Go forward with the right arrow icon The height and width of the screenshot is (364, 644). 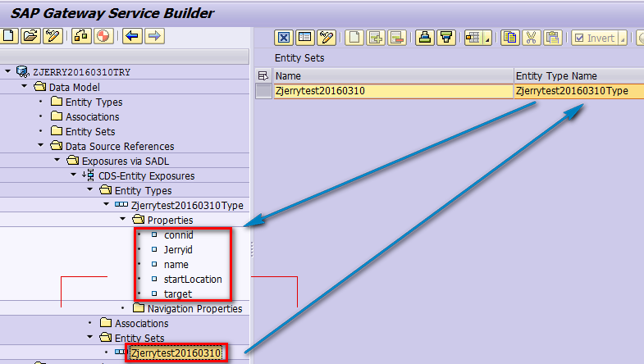(x=154, y=36)
